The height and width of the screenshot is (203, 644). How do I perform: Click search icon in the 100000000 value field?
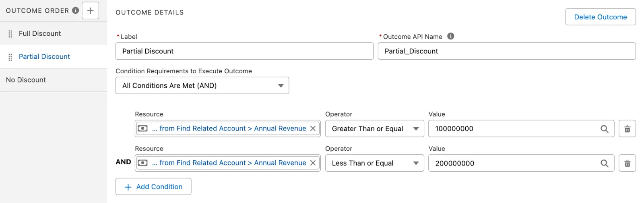click(604, 129)
